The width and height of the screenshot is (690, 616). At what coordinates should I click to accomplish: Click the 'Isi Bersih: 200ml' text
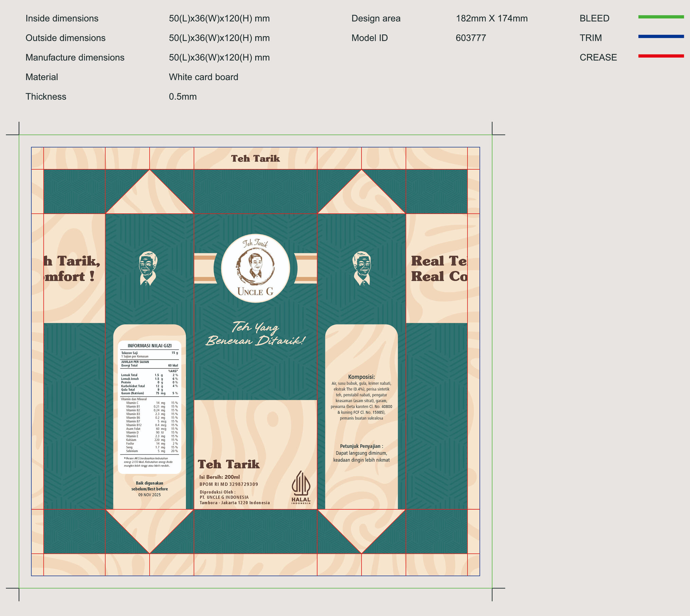pyautogui.click(x=219, y=477)
